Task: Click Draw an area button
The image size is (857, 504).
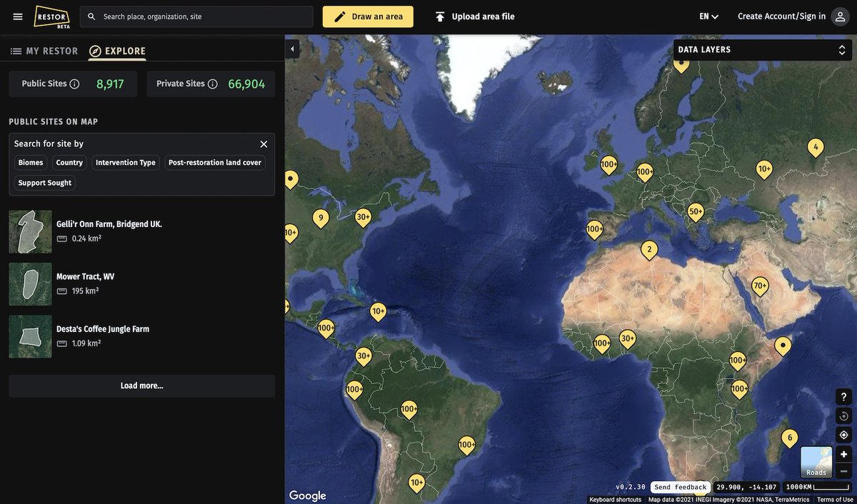Action: pyautogui.click(x=368, y=16)
